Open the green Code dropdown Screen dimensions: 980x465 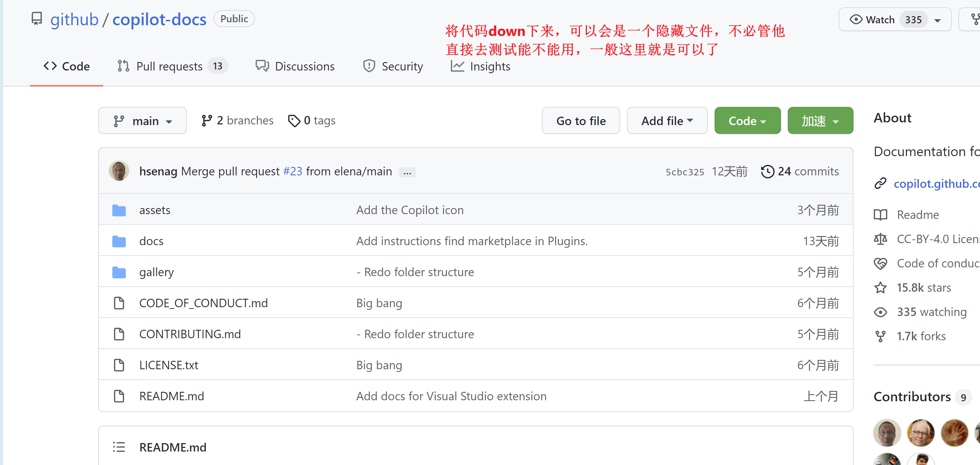pos(747,121)
